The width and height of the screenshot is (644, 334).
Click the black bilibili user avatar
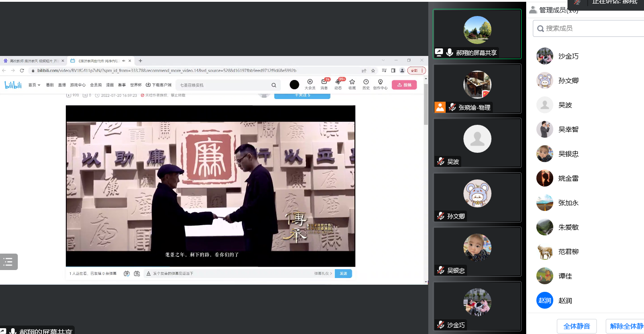[x=294, y=84]
